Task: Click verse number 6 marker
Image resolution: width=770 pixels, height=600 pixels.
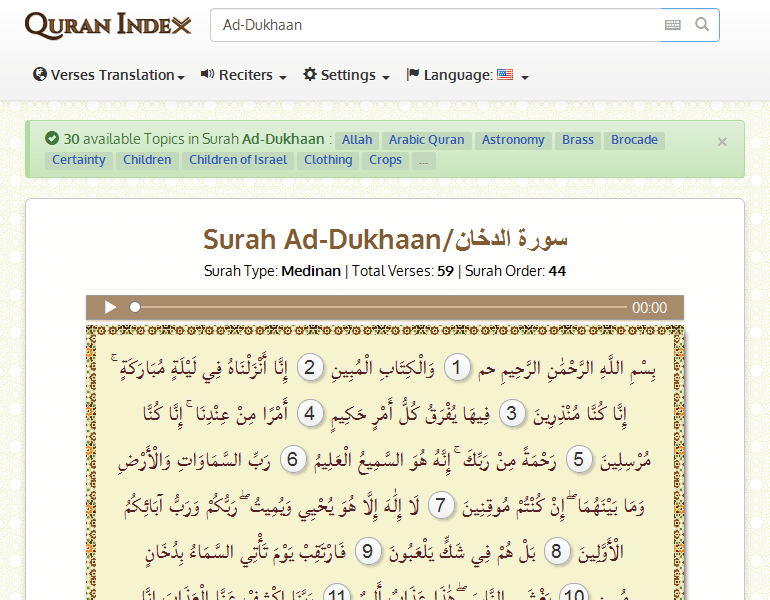Action: click(292, 460)
